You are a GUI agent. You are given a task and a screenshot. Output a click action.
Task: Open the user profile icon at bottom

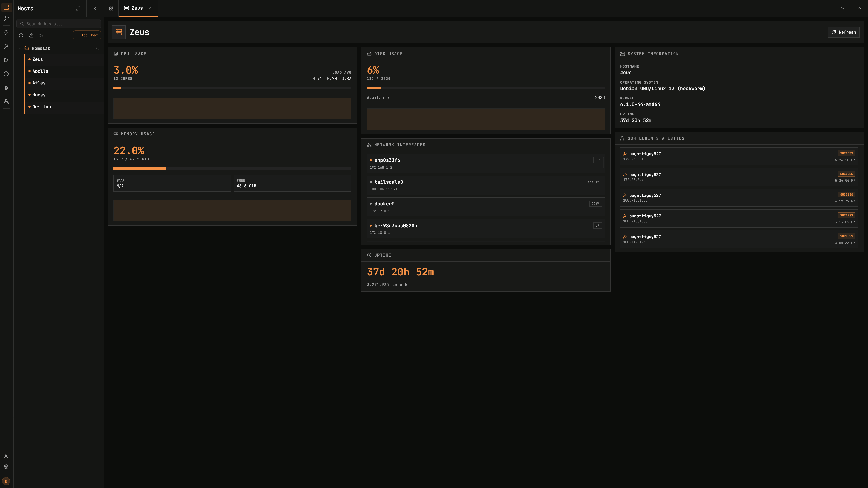6,456
